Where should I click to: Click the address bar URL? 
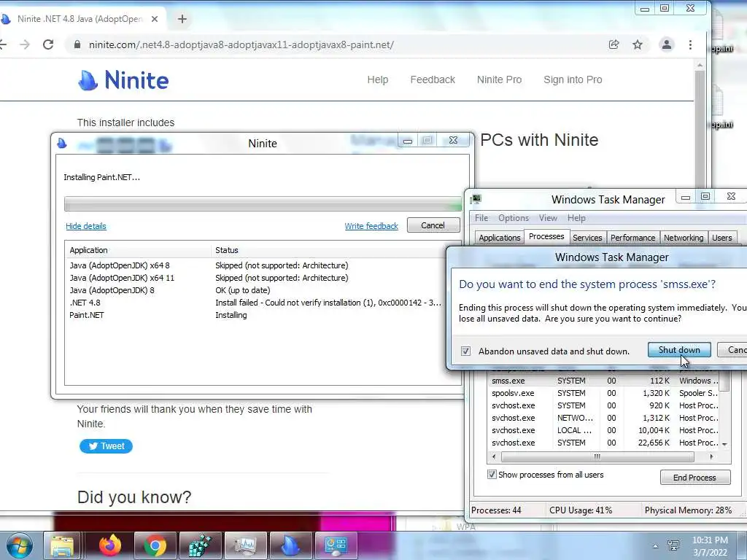(241, 44)
